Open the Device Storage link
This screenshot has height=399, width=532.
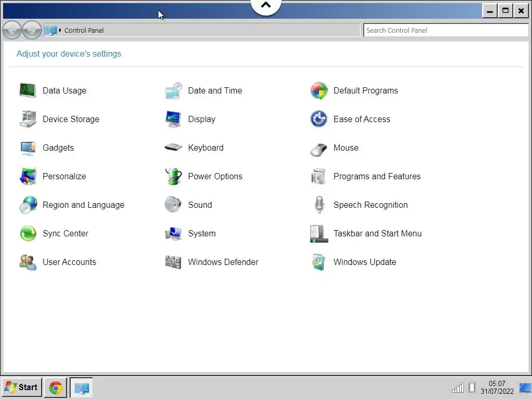(x=71, y=119)
